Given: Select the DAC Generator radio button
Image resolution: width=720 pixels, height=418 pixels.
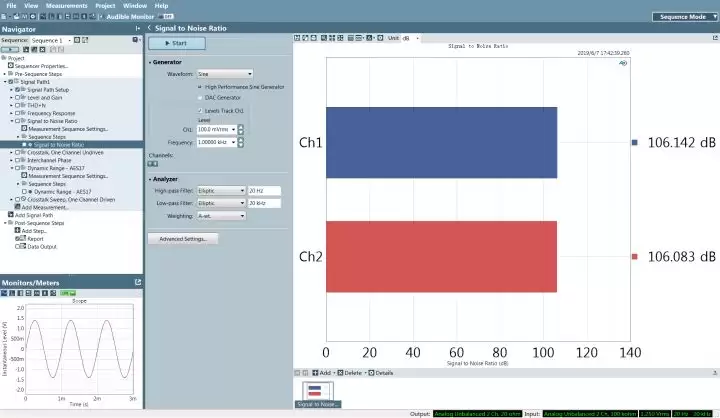Looking at the screenshot, I should (200, 97).
